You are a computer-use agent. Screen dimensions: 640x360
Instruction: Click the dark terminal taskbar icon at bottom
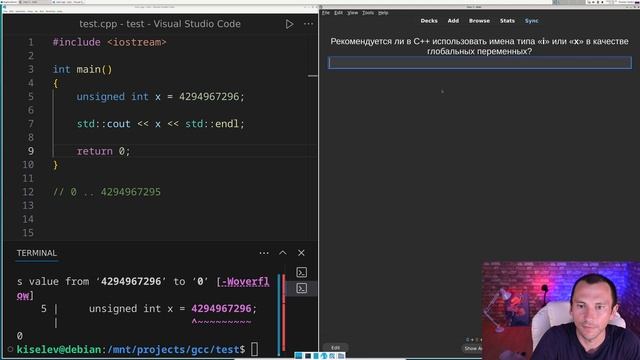coord(308,356)
